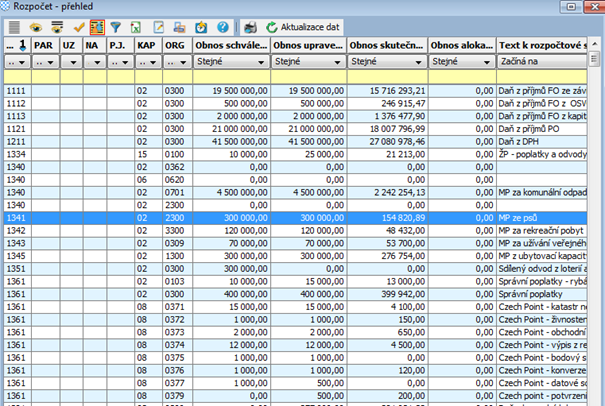Click the printer icon in toolbar
605x406 pixels.
[x=250, y=28]
